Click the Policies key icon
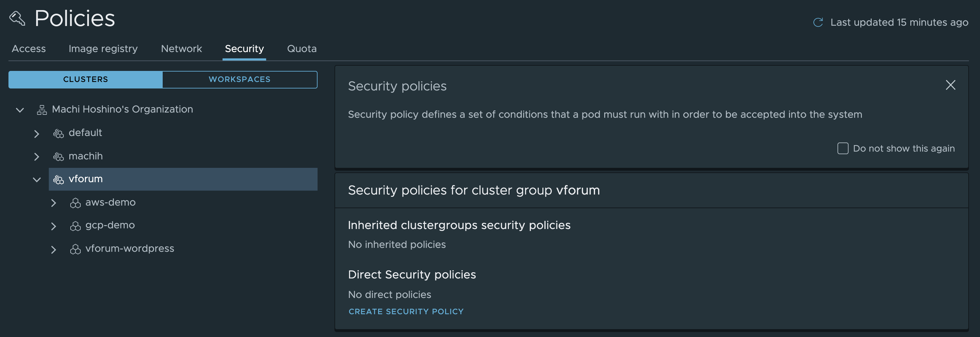 (x=18, y=18)
